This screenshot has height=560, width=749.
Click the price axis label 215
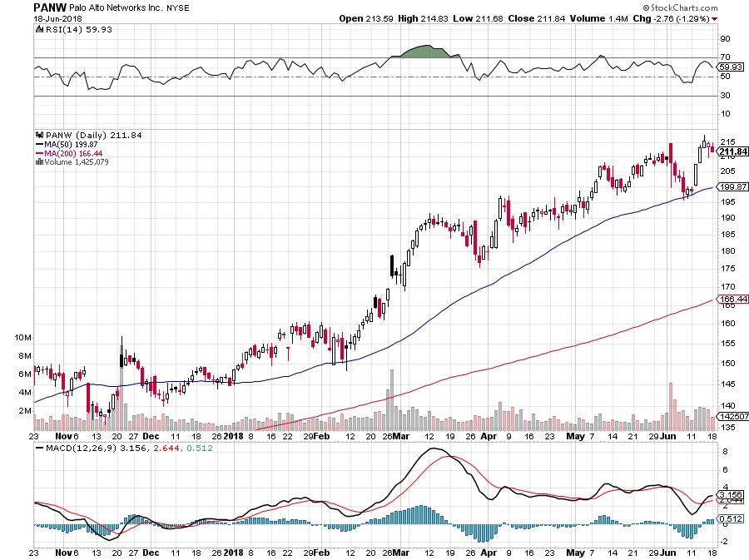pyautogui.click(x=727, y=142)
